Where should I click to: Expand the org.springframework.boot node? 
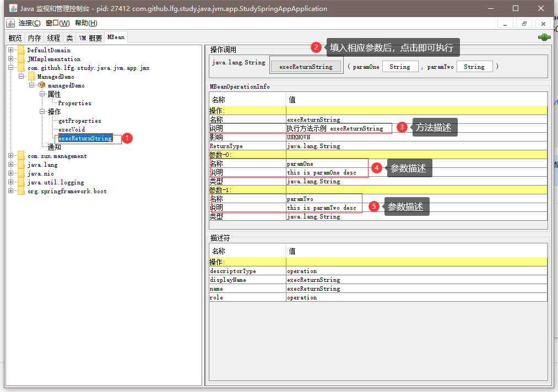(x=10, y=190)
